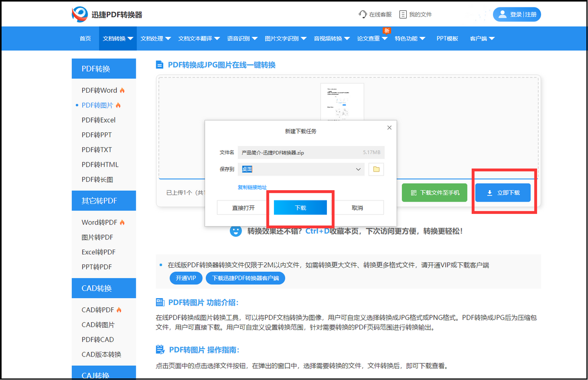Expand 图片文字识别 nav dropdown

pos(285,38)
